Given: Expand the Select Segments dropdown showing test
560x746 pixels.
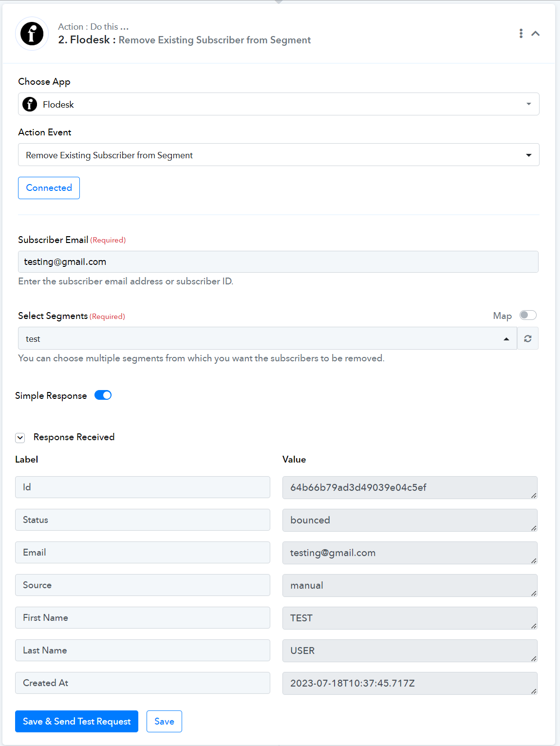Looking at the screenshot, I should coord(267,338).
